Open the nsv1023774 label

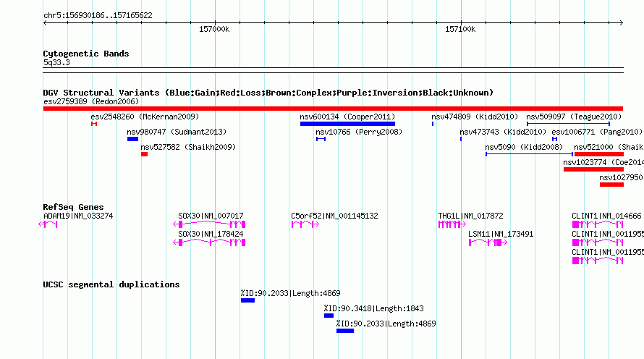[603, 162]
